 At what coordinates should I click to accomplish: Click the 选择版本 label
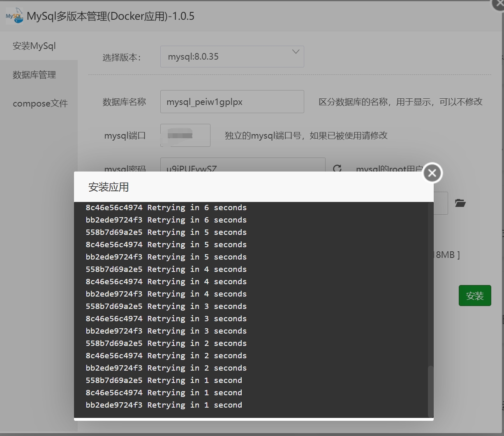[121, 58]
